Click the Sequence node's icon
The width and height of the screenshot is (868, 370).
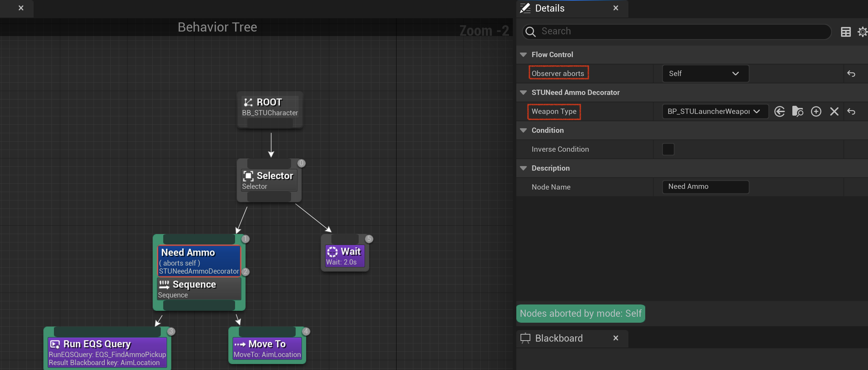point(164,284)
